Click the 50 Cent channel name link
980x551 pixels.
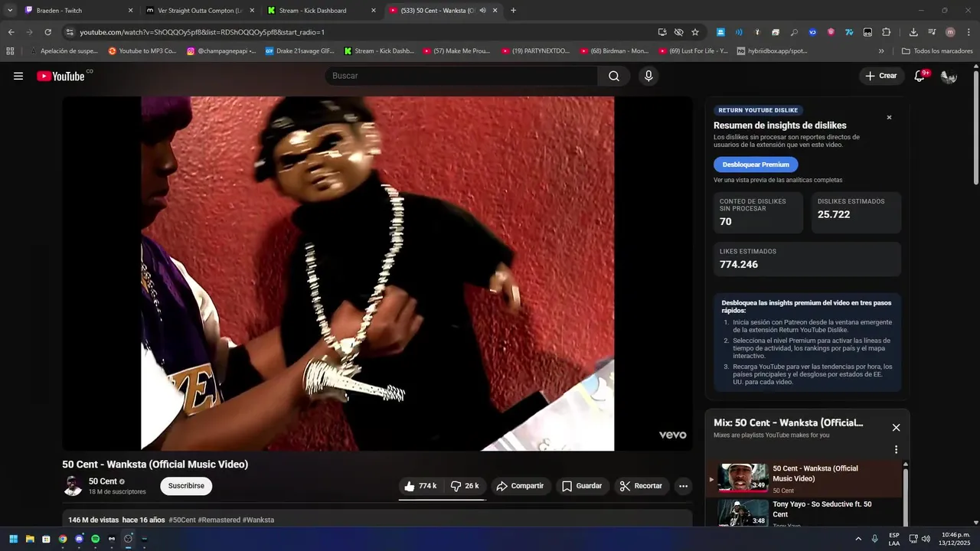(x=103, y=481)
